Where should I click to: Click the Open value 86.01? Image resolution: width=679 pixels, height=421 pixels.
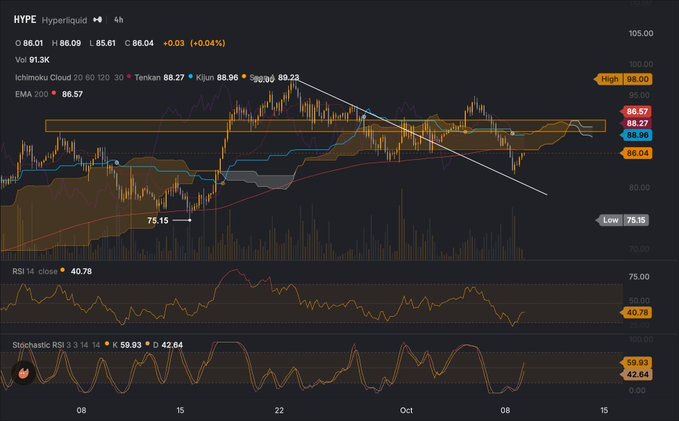(33, 43)
